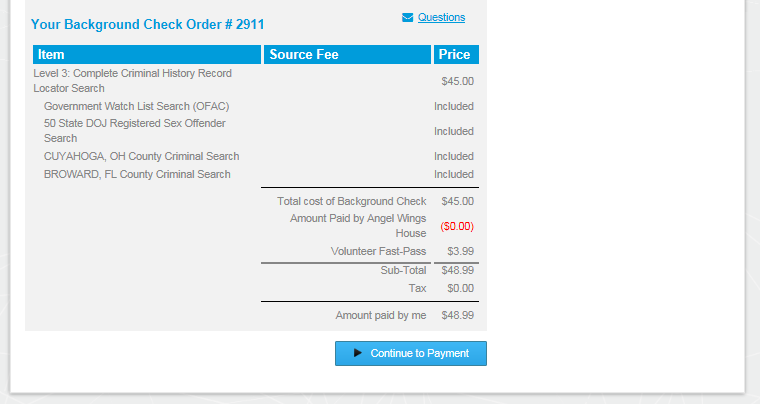Click the Total cost of Background Check label

tap(351, 201)
